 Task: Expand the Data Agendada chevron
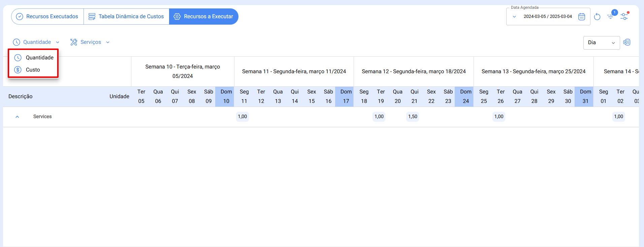pos(514,17)
